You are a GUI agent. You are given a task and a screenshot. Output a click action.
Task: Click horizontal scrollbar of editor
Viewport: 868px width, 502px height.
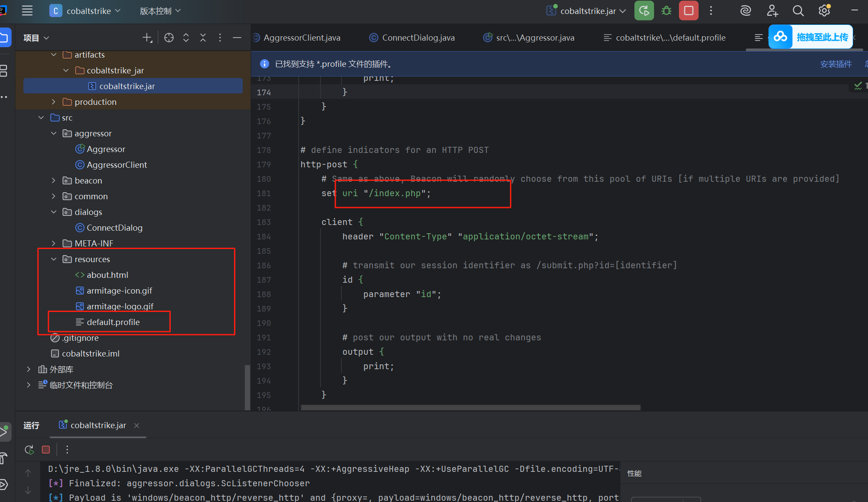[471, 407]
